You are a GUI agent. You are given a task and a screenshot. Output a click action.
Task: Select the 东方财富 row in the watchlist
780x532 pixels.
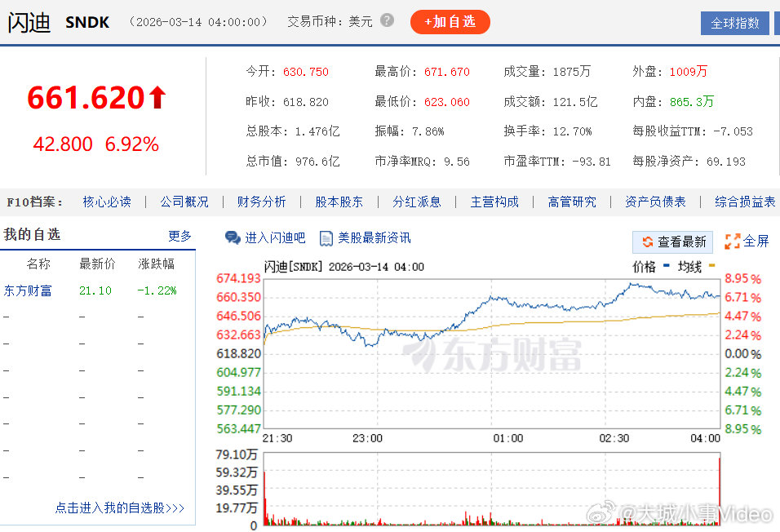coord(30,290)
